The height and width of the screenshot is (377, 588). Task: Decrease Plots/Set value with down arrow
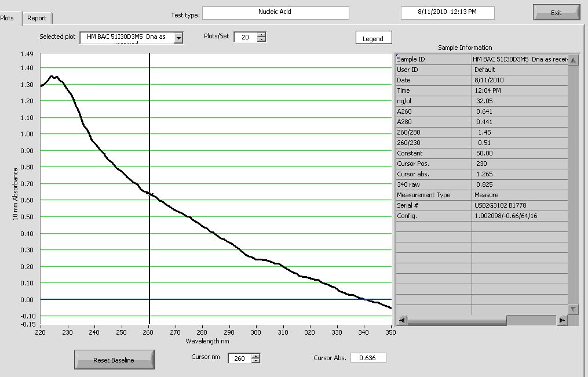(262, 39)
